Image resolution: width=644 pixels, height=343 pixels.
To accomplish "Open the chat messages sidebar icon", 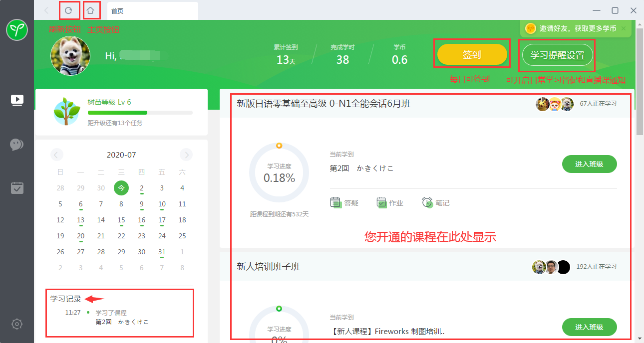I will tap(17, 145).
